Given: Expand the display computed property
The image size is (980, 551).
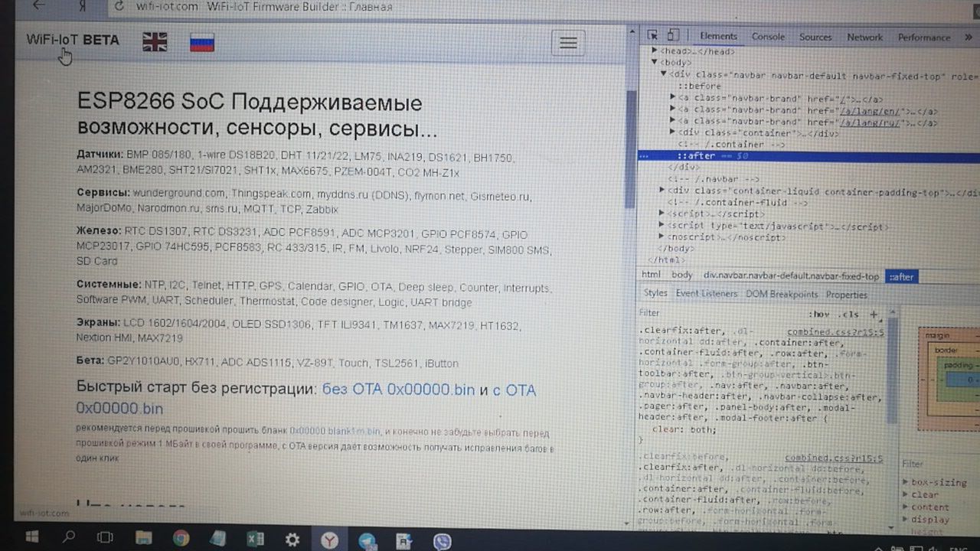Looking at the screenshot, I should pyautogui.click(x=906, y=519).
